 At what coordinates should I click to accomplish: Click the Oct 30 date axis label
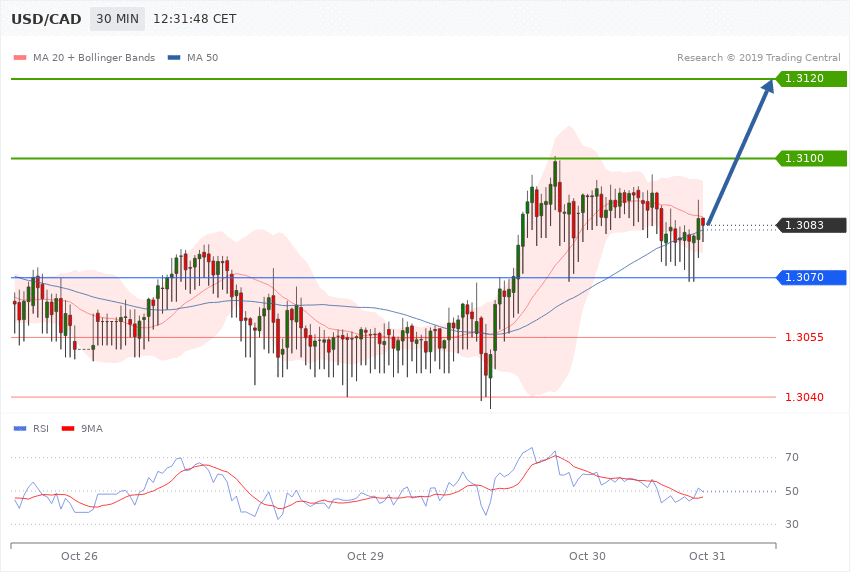point(587,556)
